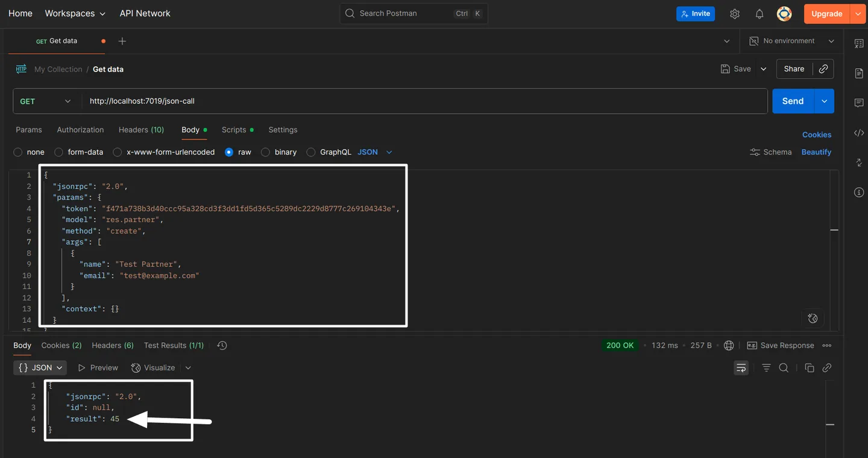Screen dimensions: 868x458
Task: Open the Upgrade options arrow
Action: tap(858, 14)
